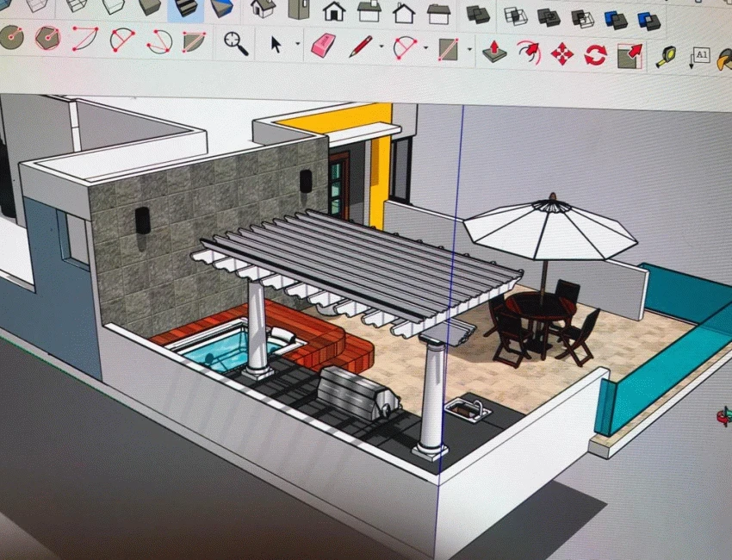Enable the Monochrome face style
Image resolution: width=732 pixels, height=560 pixels.
[x=221, y=9]
